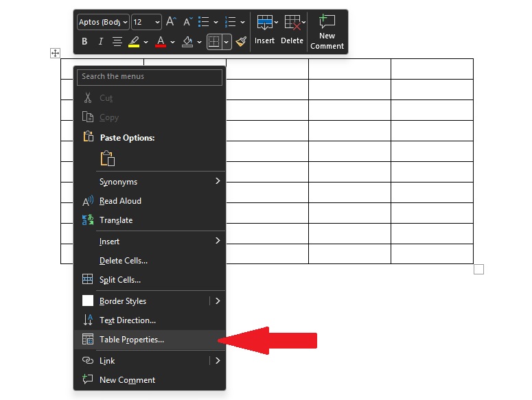Screen dimensions: 532x400
Task: Choose New Comment in context menu
Action: pos(150,380)
